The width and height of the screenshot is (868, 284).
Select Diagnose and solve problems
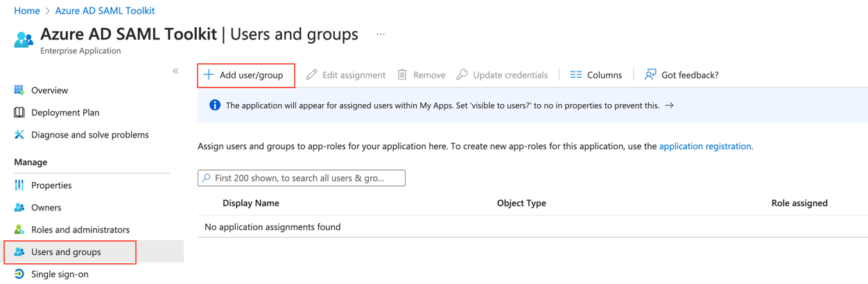click(89, 135)
